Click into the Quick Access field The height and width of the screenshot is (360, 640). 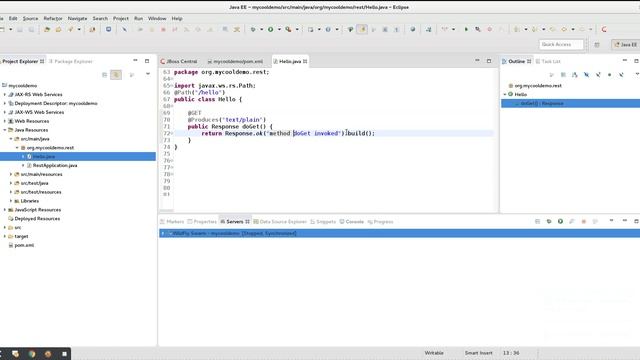point(561,44)
